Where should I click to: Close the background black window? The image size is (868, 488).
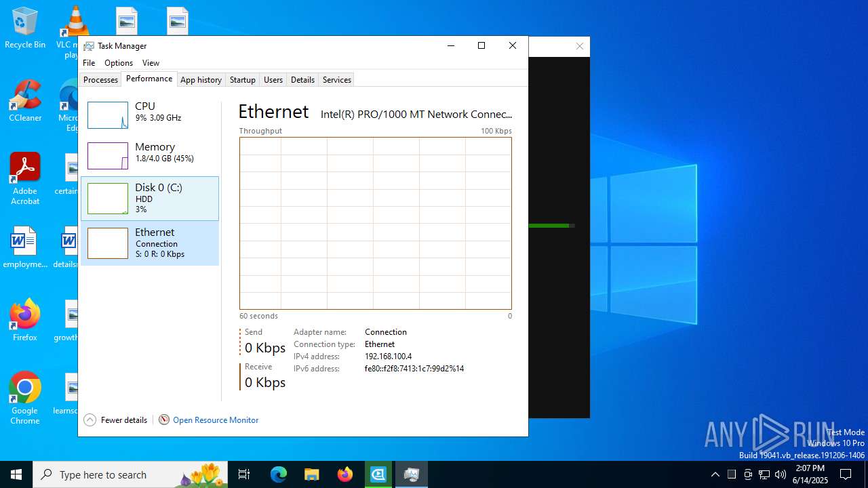click(x=580, y=46)
